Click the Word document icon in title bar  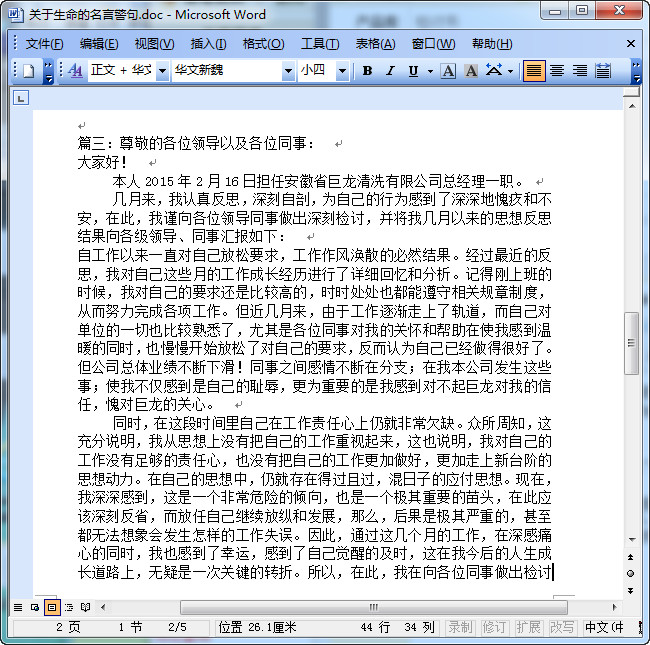click(15, 15)
